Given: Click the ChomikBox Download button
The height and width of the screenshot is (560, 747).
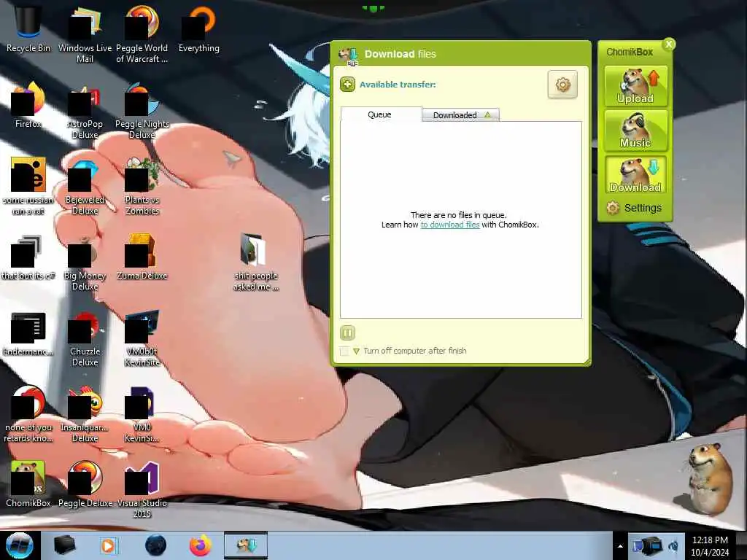Looking at the screenshot, I should 635,175.
